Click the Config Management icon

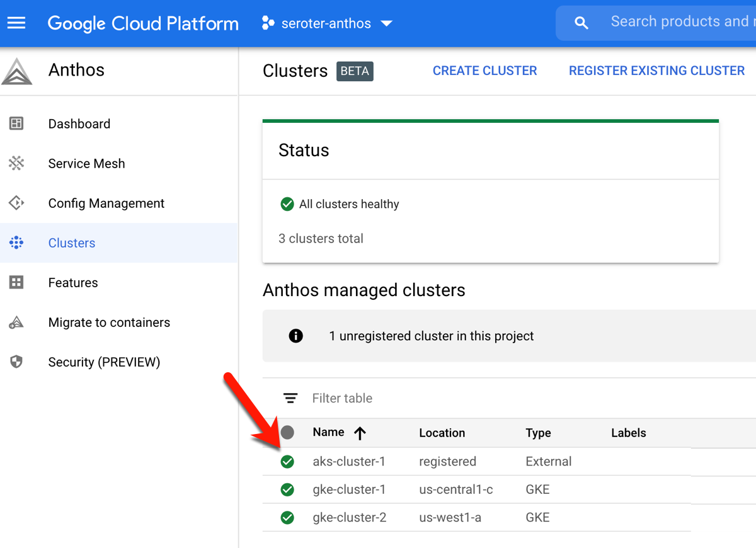click(16, 203)
